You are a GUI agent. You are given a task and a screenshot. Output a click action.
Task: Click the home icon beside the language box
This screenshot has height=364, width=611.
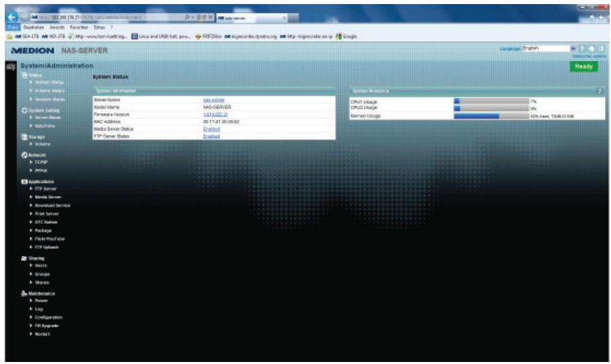591,49
